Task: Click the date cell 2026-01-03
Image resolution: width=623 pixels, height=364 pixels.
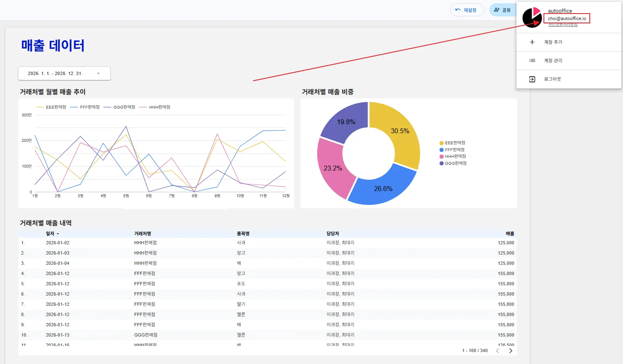Action: pos(57,253)
